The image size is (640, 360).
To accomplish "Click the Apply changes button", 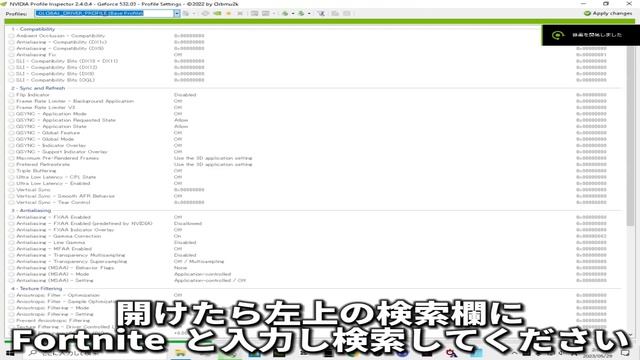I will pyautogui.click(x=608, y=13).
